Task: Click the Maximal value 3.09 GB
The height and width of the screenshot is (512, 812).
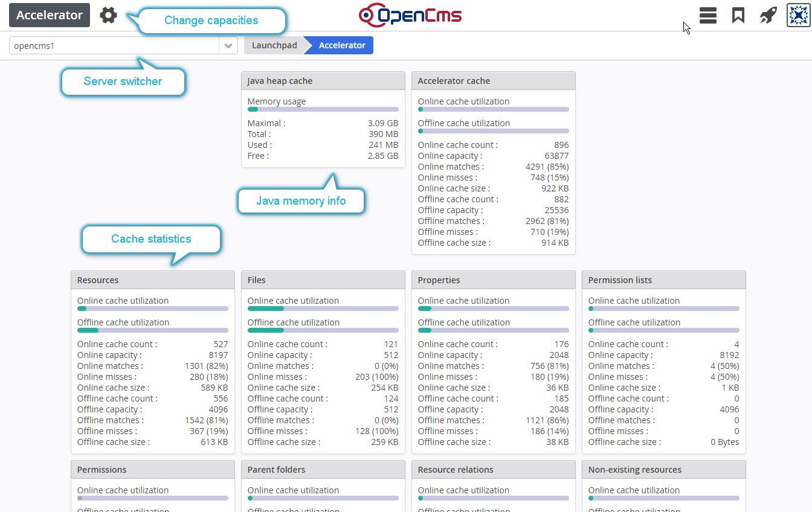Action: click(383, 123)
